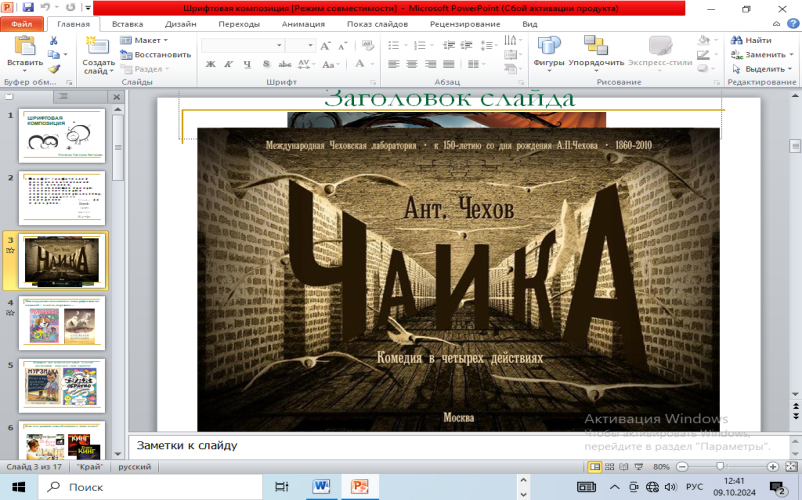Toggle bold Ж formatting
The width and height of the screenshot is (802, 500).
click(210, 64)
